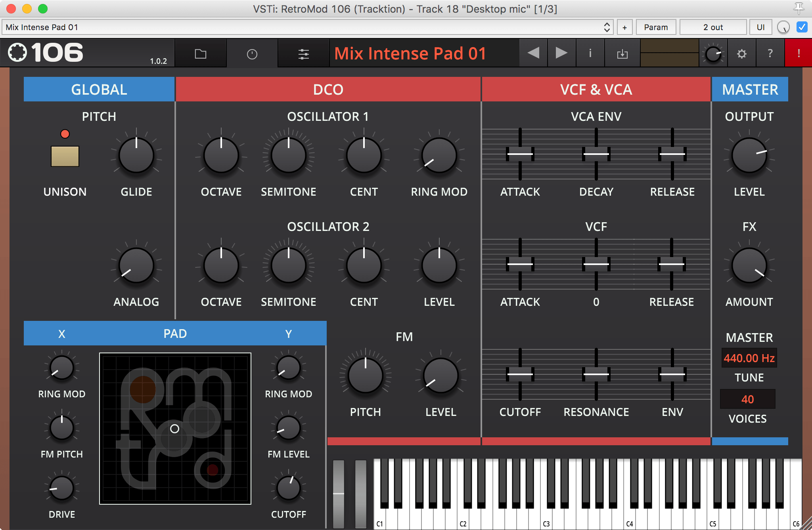Viewport: 812px width, 530px height.
Task: Click Oscillator 2 OCTAVE knob
Action: (221, 265)
